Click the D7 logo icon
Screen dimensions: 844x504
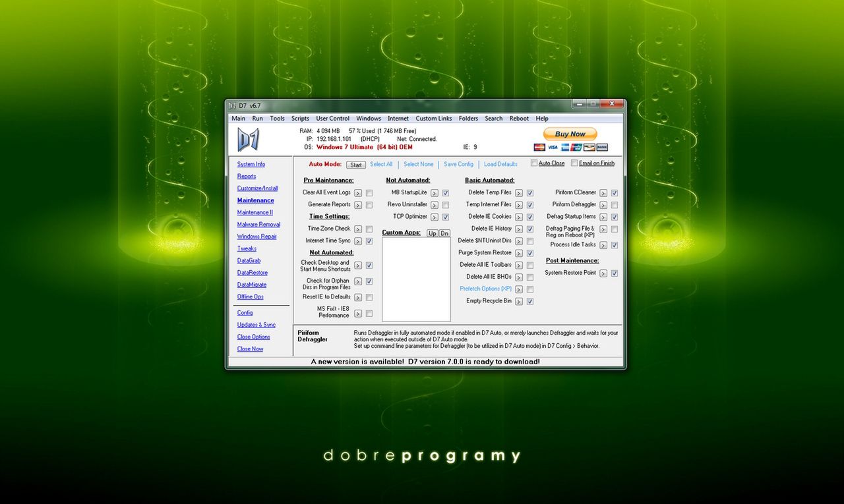point(248,139)
